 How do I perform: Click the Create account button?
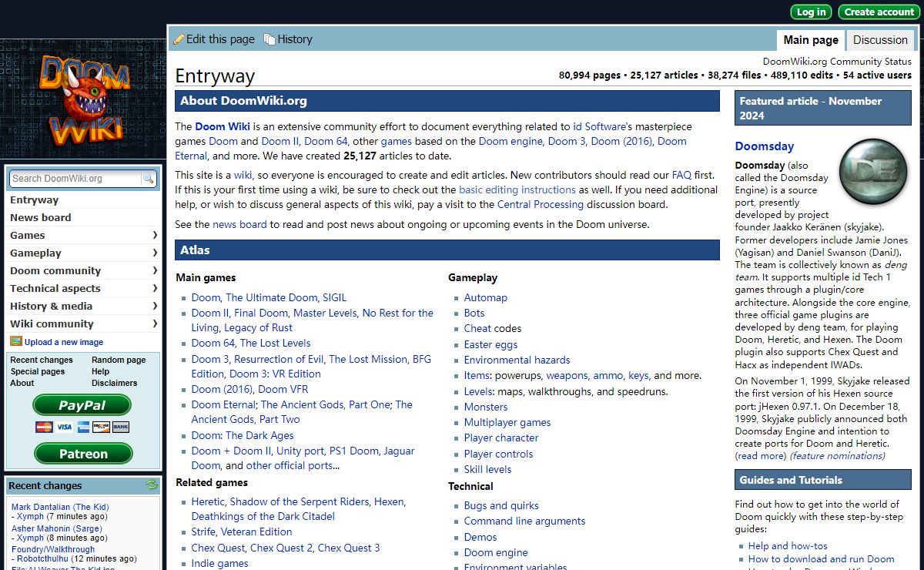(x=879, y=12)
